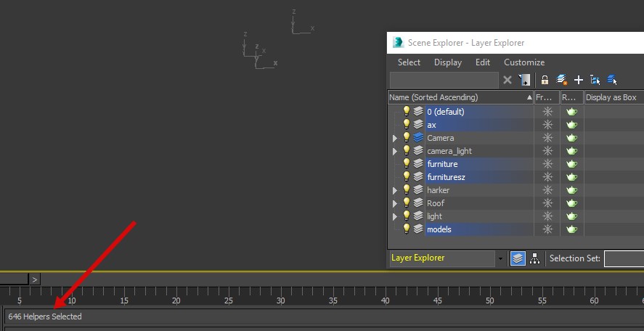Image resolution: width=644 pixels, height=331 pixels.
Task: Open the Customize menu
Action: pyautogui.click(x=524, y=62)
